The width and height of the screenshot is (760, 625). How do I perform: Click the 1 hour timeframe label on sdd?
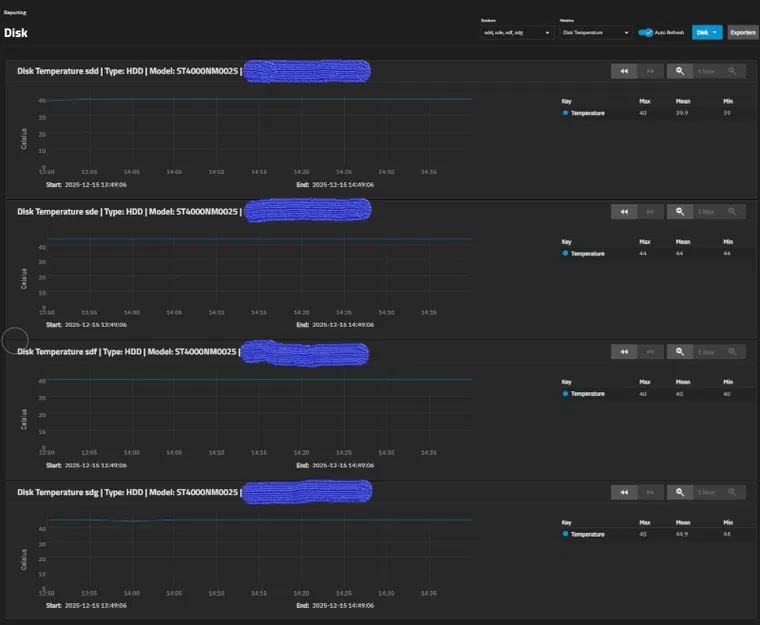(x=706, y=71)
